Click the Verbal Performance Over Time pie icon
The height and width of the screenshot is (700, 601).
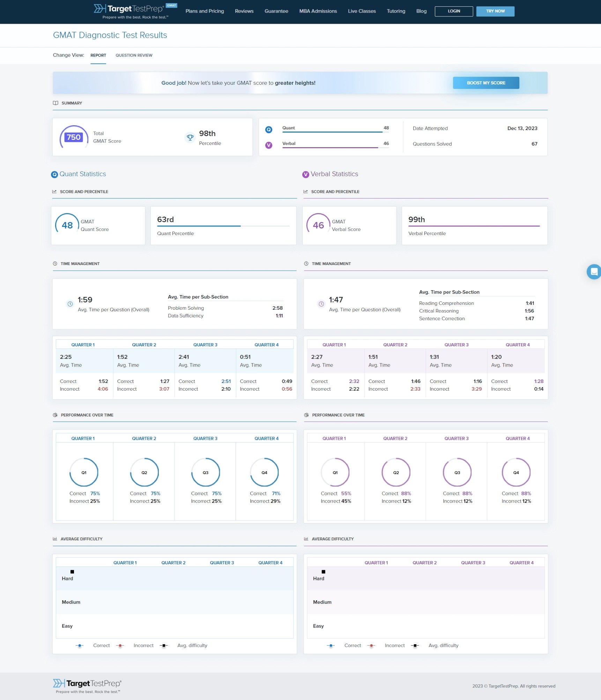click(306, 415)
